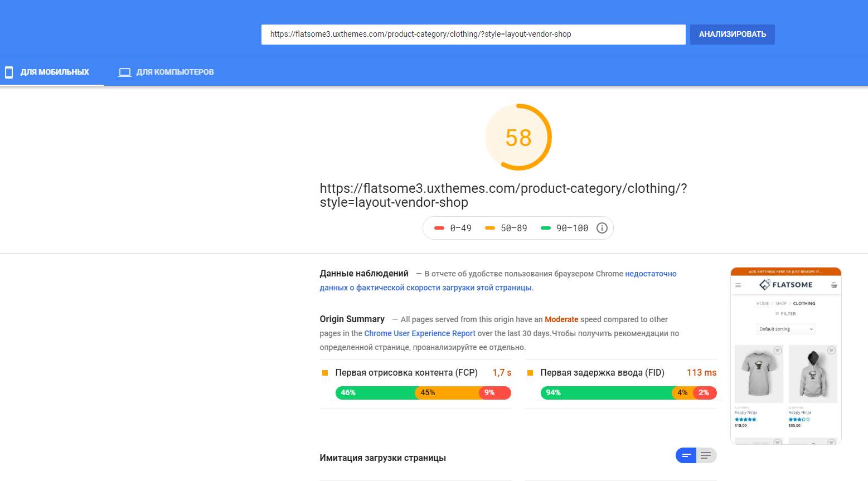
Task: Click the Flatsome logo in the page preview
Action: coord(786,285)
